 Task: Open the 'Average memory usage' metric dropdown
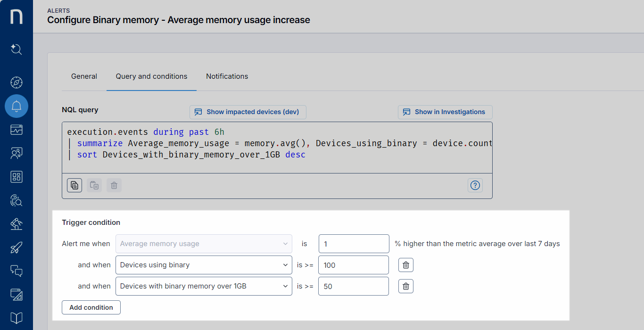tap(204, 244)
